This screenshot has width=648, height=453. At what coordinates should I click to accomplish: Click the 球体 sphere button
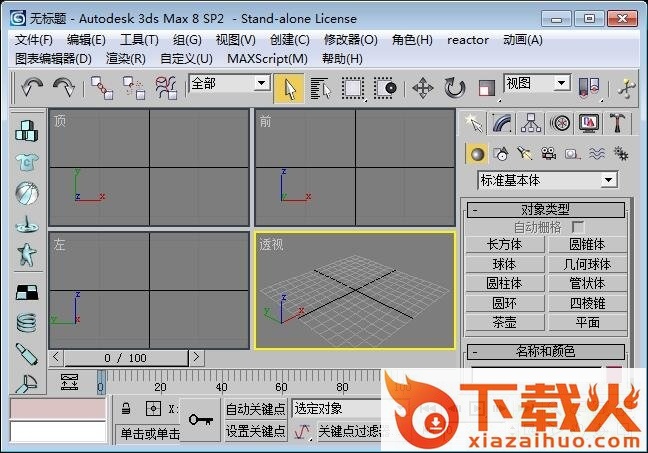point(504,265)
